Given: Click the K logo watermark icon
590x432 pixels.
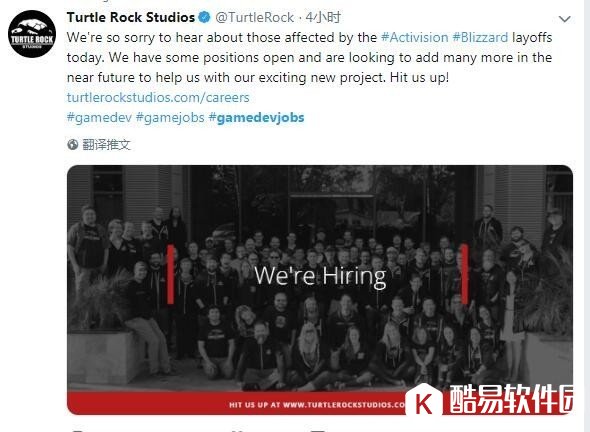Looking at the screenshot, I should pyautogui.click(x=424, y=402).
